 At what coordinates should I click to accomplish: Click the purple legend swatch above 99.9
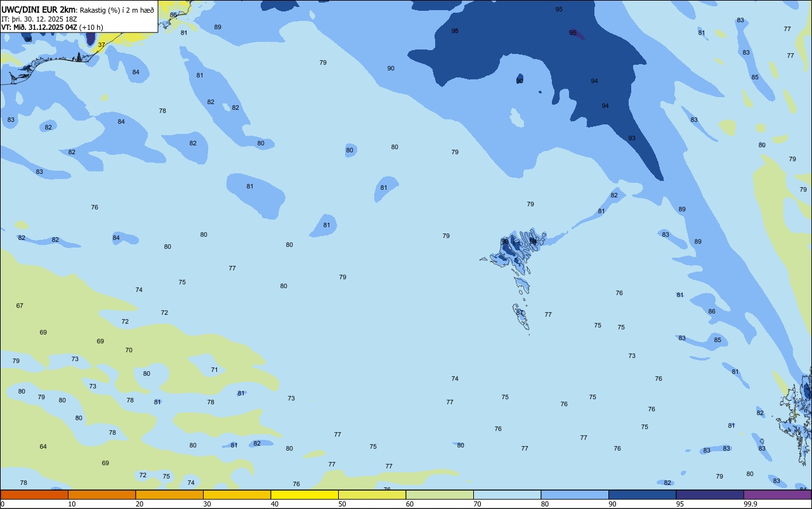click(x=777, y=494)
